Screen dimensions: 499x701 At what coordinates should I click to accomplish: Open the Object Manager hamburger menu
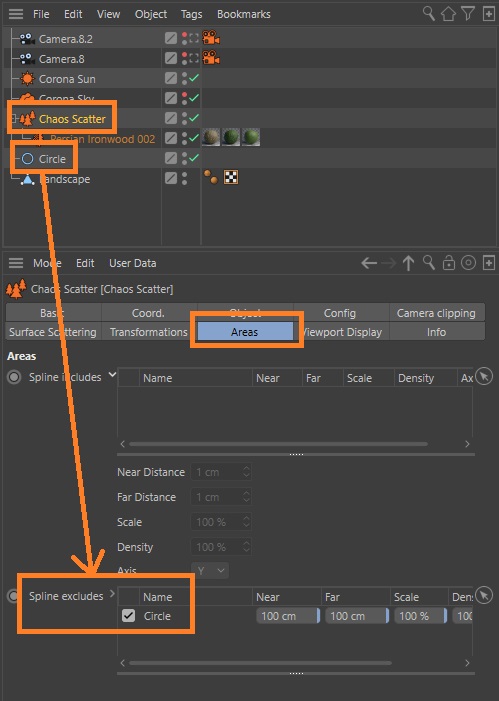(16, 14)
